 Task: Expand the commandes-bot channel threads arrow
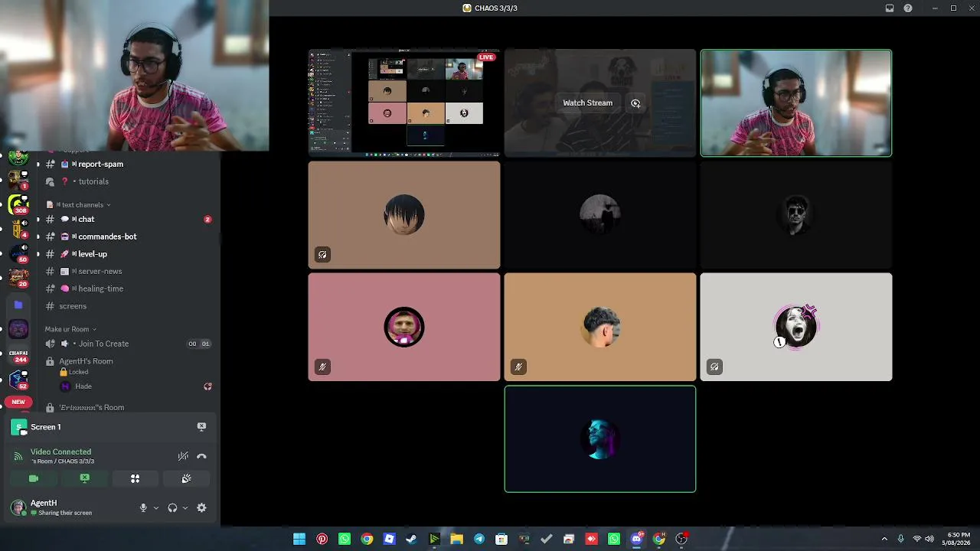tap(38, 236)
